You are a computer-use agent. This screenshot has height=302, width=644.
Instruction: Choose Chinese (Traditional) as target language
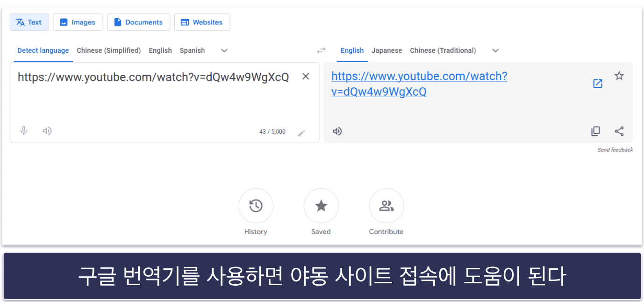(x=443, y=50)
